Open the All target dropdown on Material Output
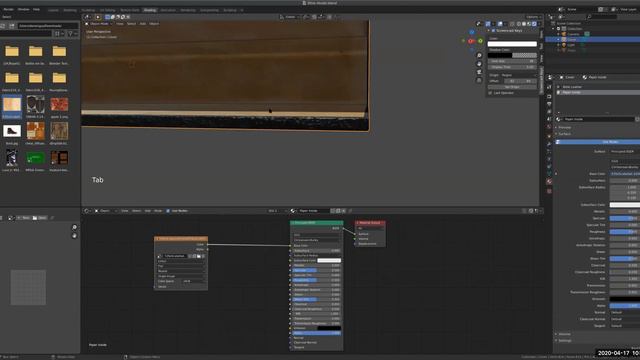This screenshot has width=640, height=360. 370,228
